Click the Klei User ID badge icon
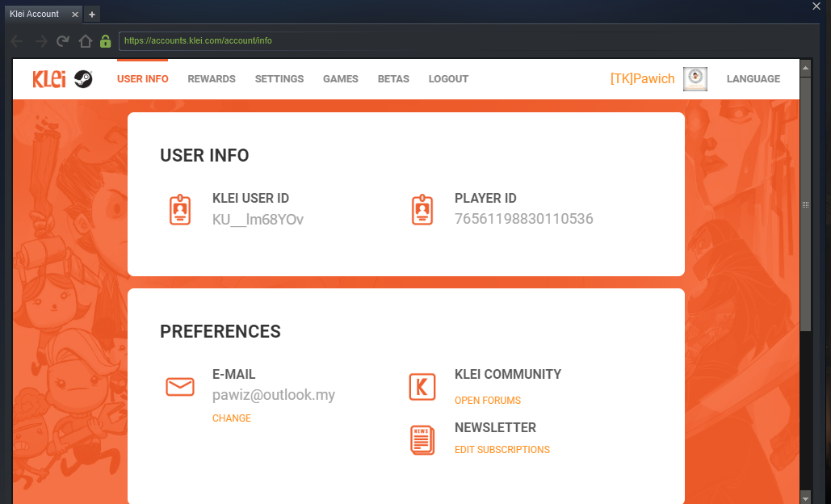831x504 pixels. click(180, 210)
